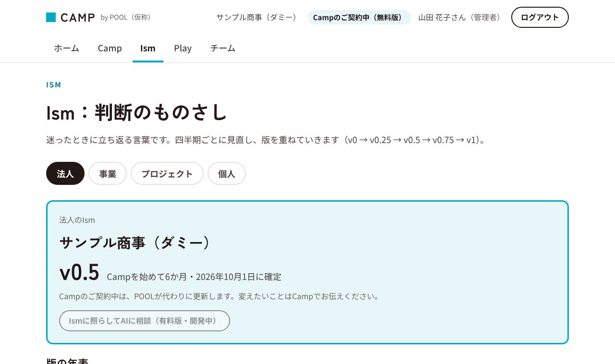Image resolution: width=615 pixels, height=364 pixels.
Task: Click Ismに照らしてAIに相談 button
Action: click(x=145, y=321)
